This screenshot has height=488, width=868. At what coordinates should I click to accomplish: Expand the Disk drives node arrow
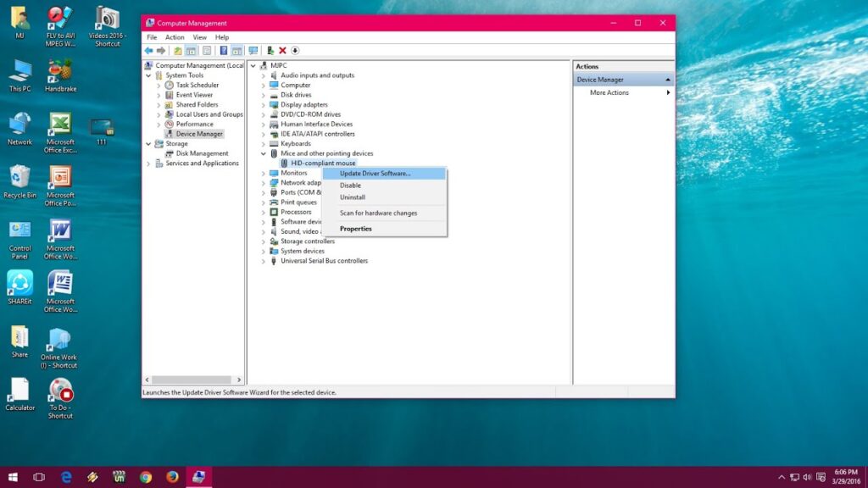[264, 95]
